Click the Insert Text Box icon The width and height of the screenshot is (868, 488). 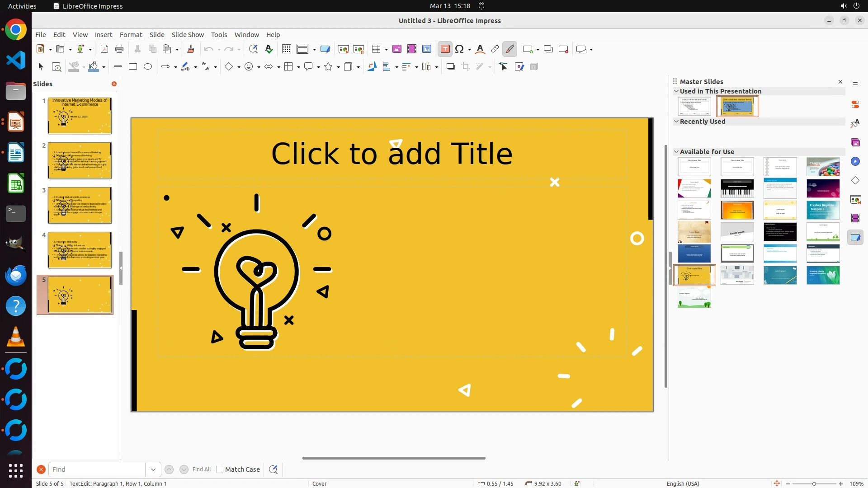445,49
